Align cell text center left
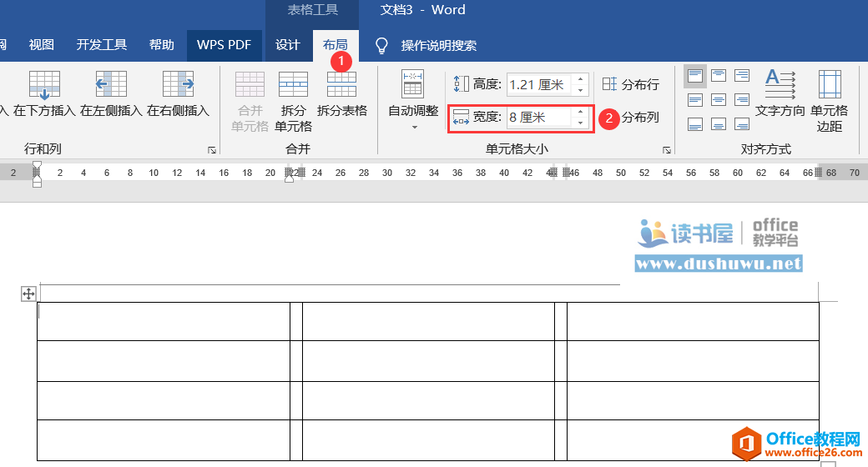The height and width of the screenshot is (467, 868). [695, 99]
